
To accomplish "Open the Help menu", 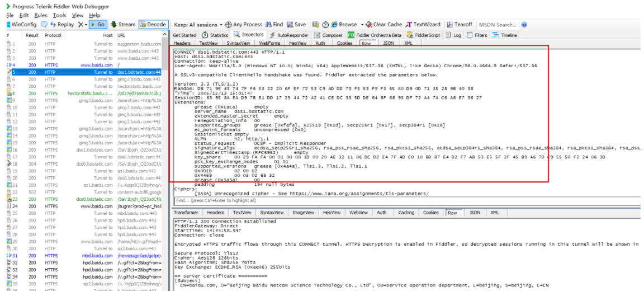I will click(x=94, y=15).
